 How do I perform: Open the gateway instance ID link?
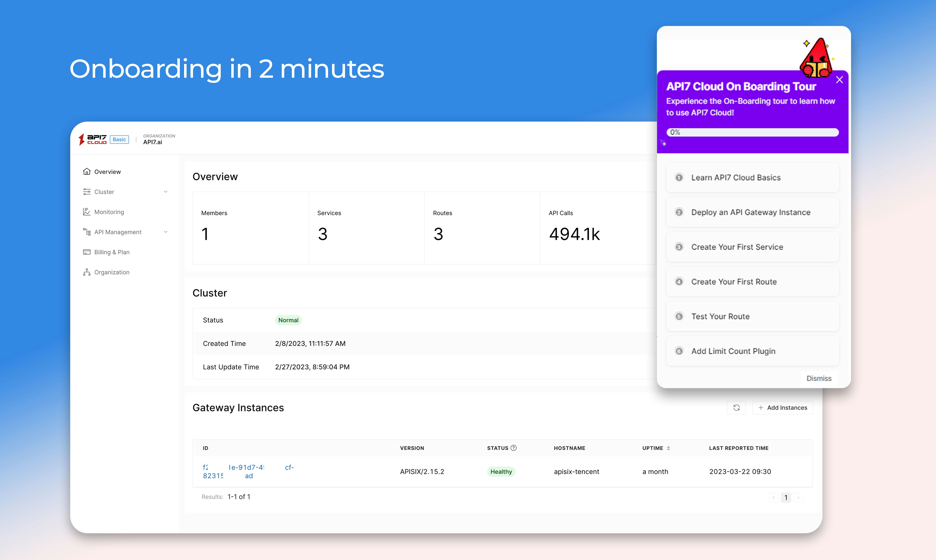[x=248, y=471]
